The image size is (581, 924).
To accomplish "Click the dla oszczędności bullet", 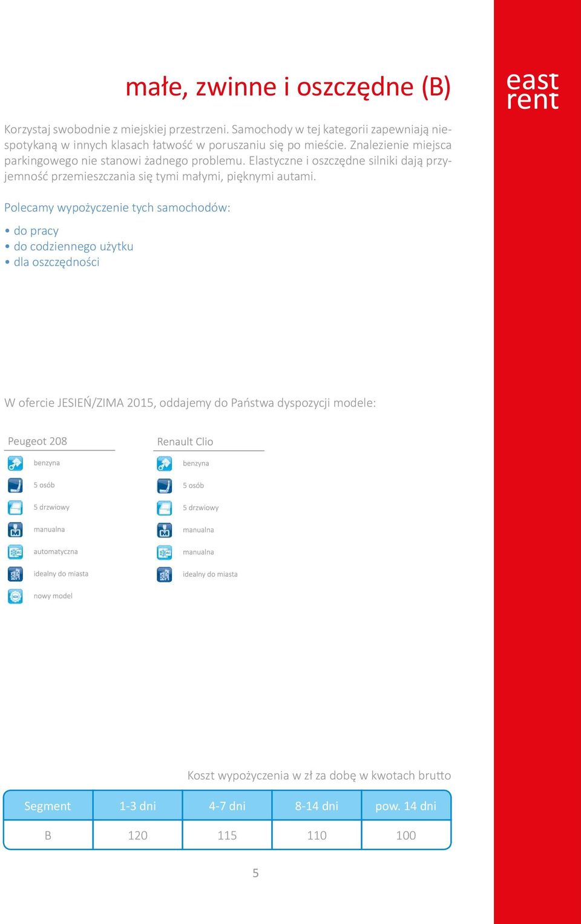I will click(52, 262).
